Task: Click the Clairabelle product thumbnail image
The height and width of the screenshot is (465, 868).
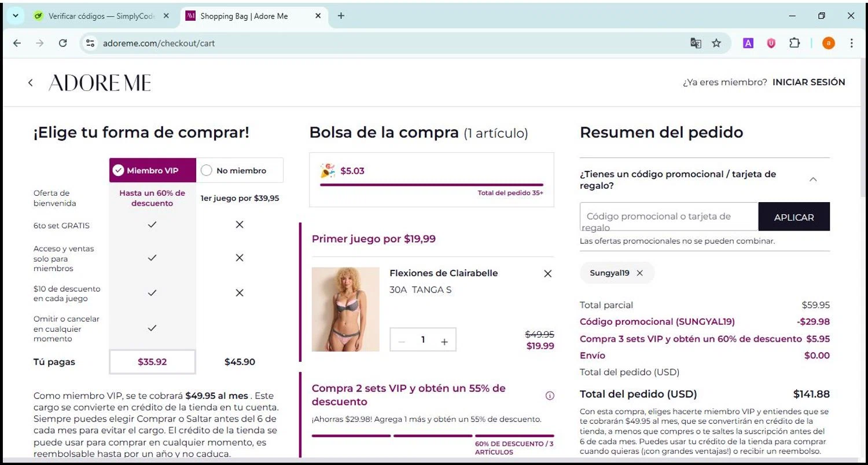Action: [345, 309]
